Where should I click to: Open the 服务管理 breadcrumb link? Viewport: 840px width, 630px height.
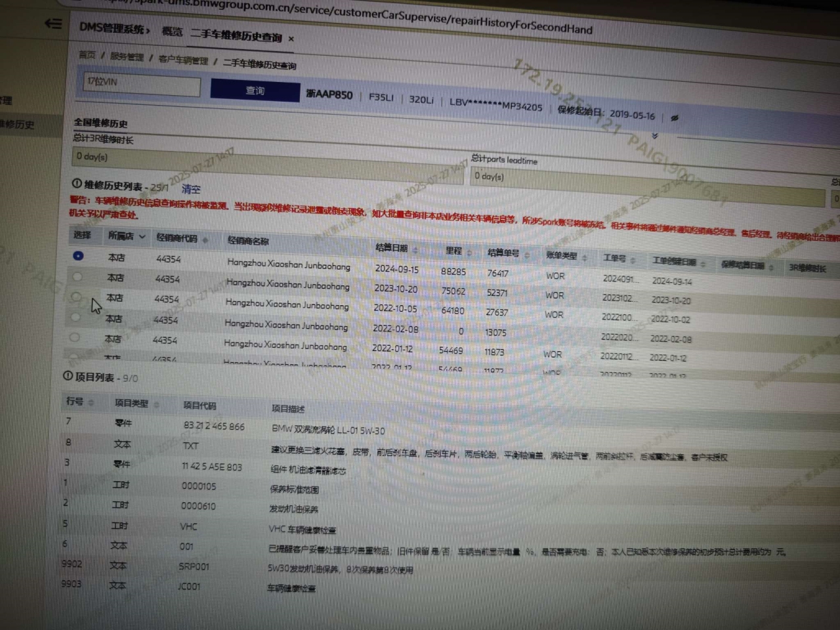pyautogui.click(x=127, y=57)
